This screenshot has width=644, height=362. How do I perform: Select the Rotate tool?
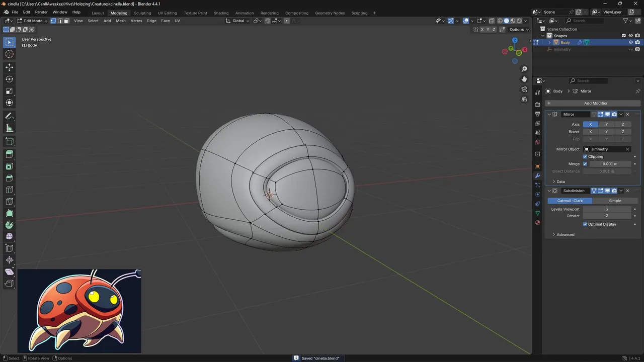(10, 79)
